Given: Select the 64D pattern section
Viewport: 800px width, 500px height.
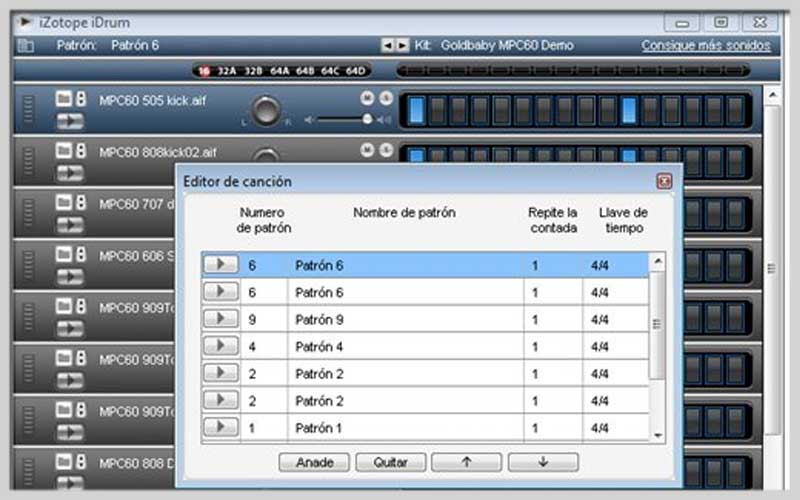Looking at the screenshot, I should click(356, 71).
